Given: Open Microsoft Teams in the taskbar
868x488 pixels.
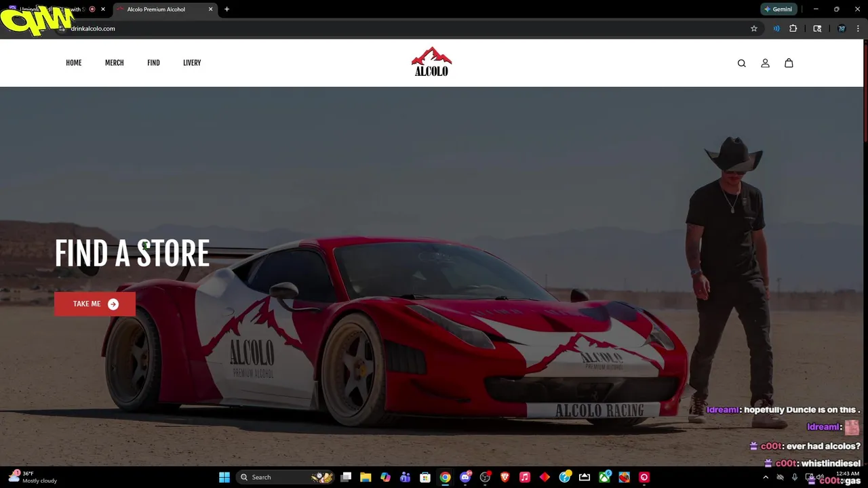Looking at the screenshot, I should tap(406, 477).
